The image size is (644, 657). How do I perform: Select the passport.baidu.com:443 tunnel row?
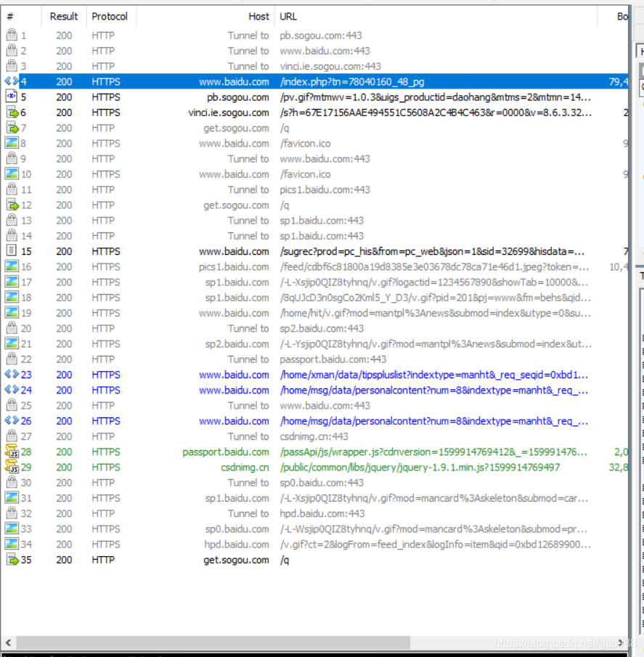314,359
